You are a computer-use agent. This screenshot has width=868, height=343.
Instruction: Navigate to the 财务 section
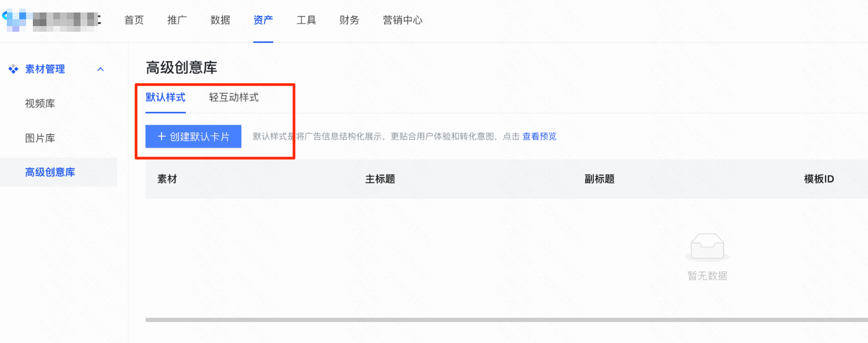350,20
